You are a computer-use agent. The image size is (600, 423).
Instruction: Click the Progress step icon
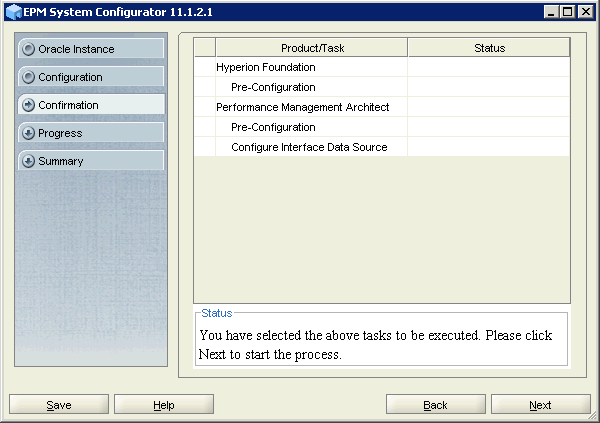(28, 133)
